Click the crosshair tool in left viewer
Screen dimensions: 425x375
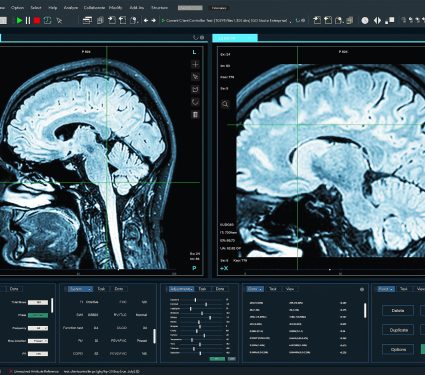pyautogui.click(x=195, y=64)
